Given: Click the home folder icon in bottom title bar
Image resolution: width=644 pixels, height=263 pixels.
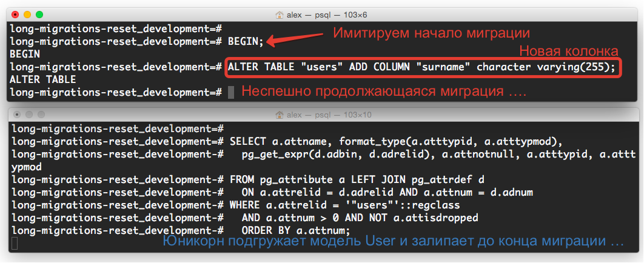Looking at the screenshot, I should 280,115.
